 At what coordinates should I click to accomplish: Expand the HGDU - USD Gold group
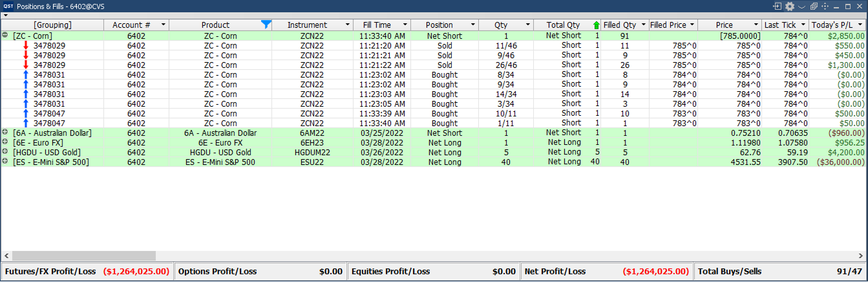[5, 152]
